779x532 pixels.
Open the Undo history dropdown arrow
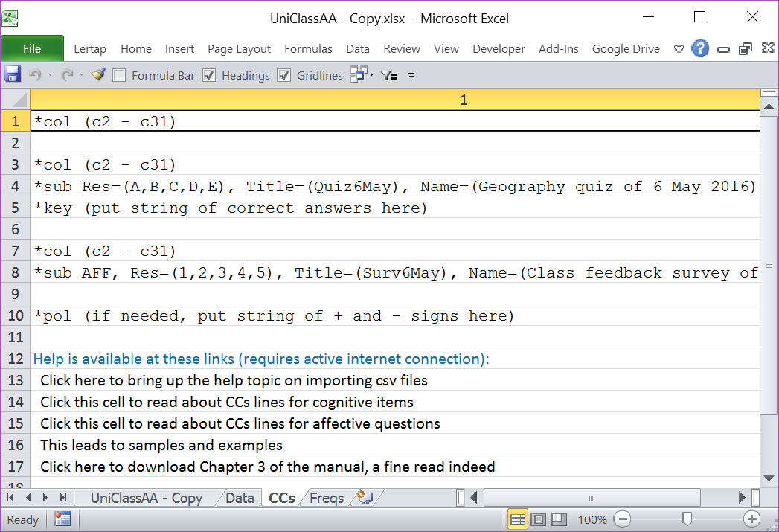[50, 75]
